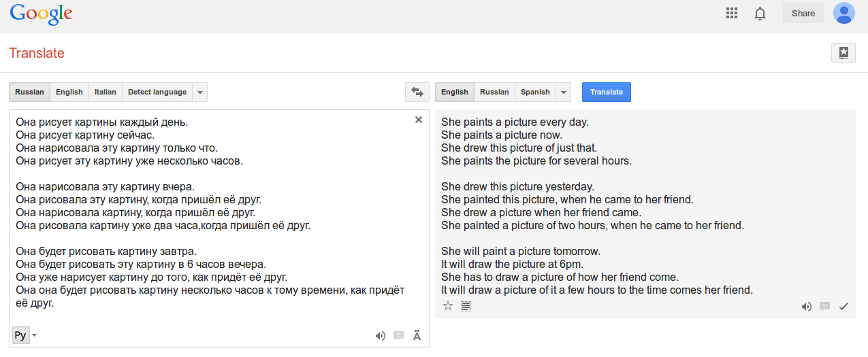Go to the Google logo home

pos(42,14)
